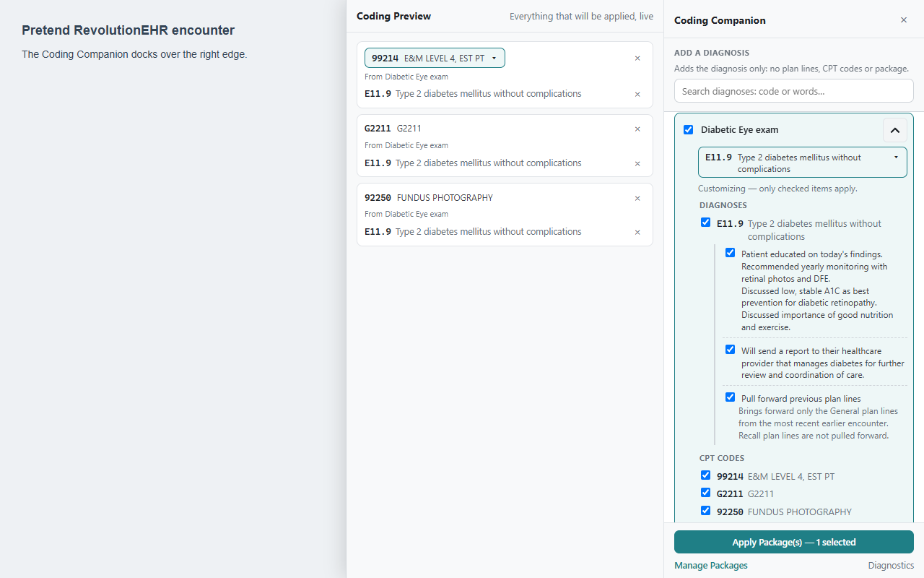Close the Coding Companion panel
Image resolution: width=924 pixels, height=578 pixels.
[x=904, y=20]
